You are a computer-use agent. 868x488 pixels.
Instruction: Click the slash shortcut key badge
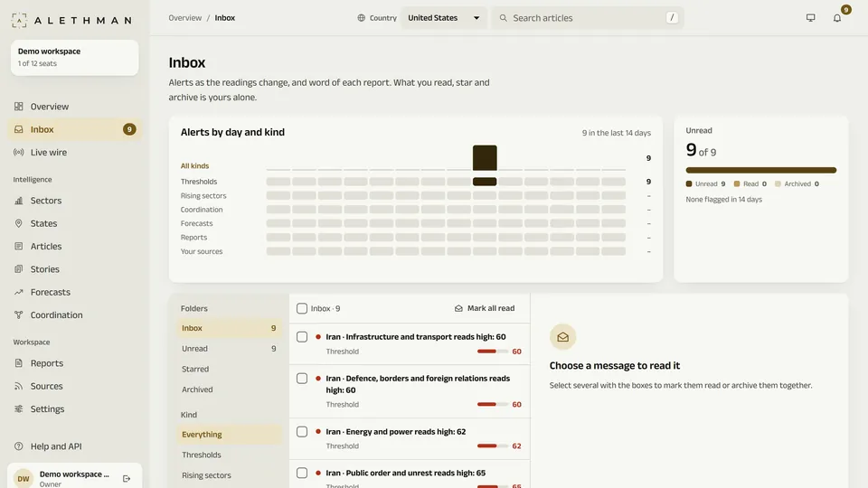pos(672,18)
